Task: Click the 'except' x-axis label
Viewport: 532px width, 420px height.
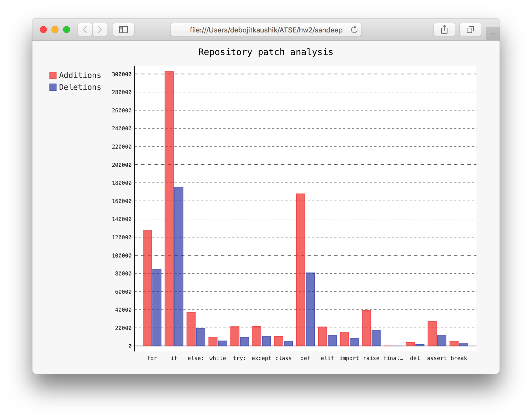Action: click(261, 358)
